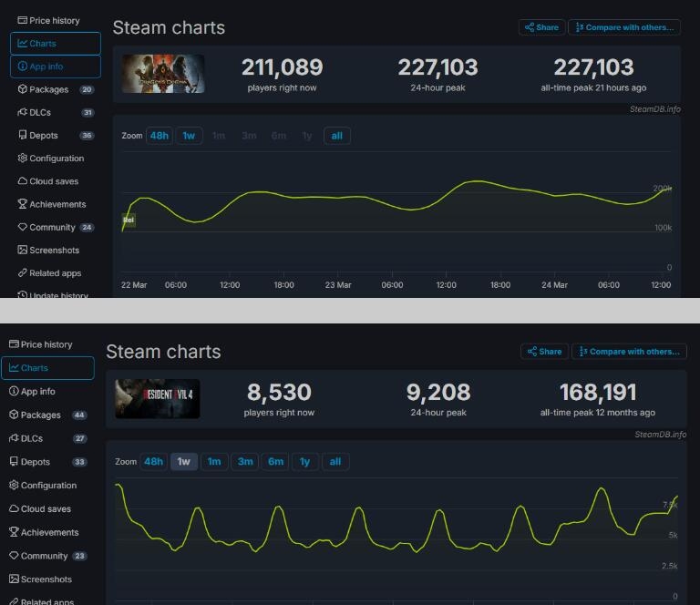Click the Share button above the 8,530 chart
Viewport: 700px width, 605px height.
point(545,352)
